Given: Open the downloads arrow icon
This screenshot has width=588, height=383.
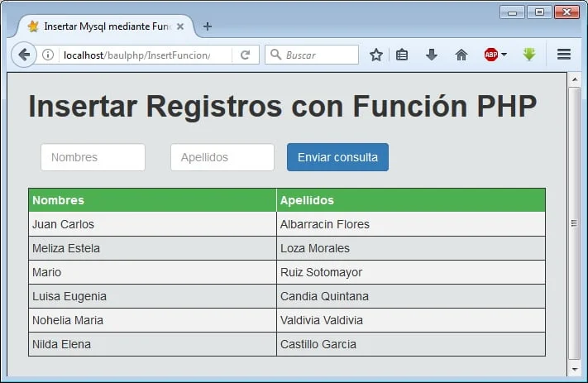Looking at the screenshot, I should click(x=432, y=55).
